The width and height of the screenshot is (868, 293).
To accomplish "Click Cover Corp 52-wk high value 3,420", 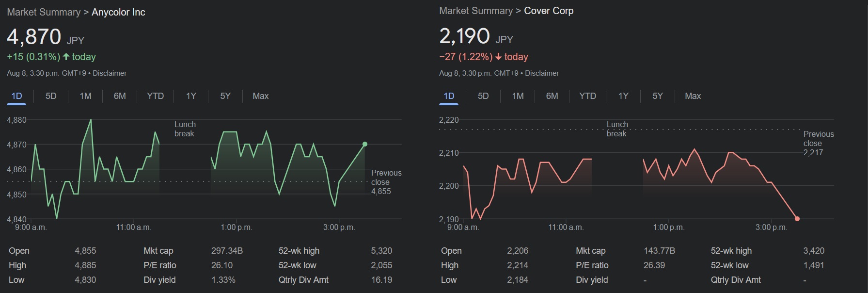I will pos(814,251).
